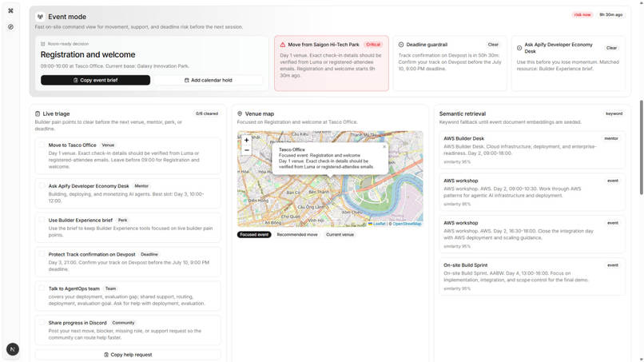
Task: Click the 8h 30m ago timestamp
Action: [610, 15]
